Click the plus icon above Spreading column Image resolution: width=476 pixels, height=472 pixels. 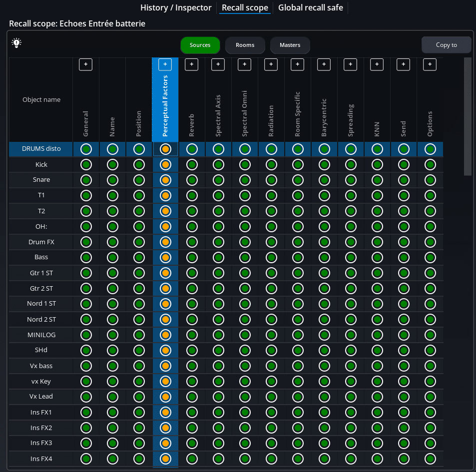coord(351,64)
